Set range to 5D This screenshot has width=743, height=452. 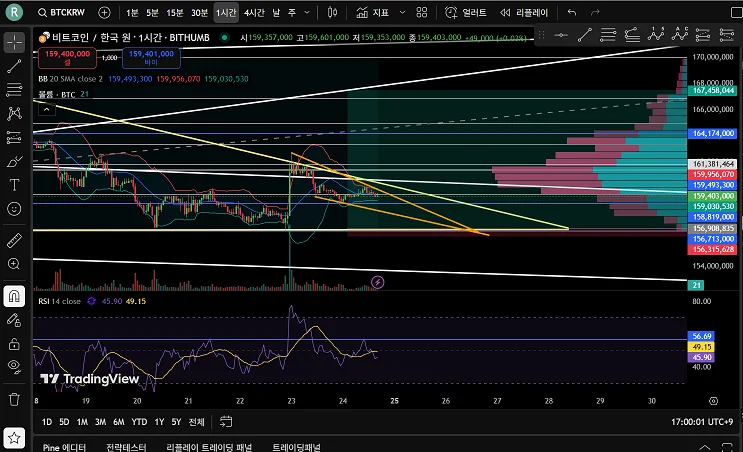pyautogui.click(x=64, y=422)
